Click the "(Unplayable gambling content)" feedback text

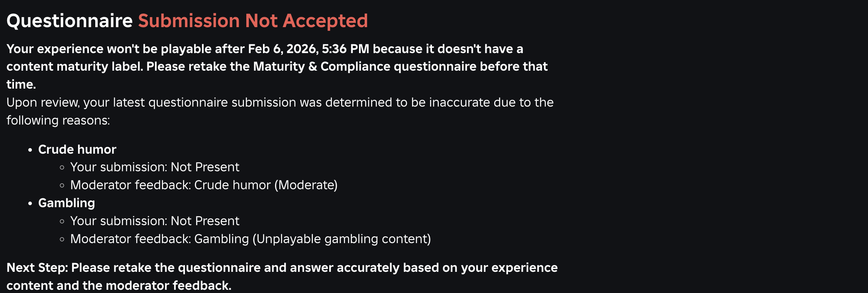pyautogui.click(x=342, y=239)
